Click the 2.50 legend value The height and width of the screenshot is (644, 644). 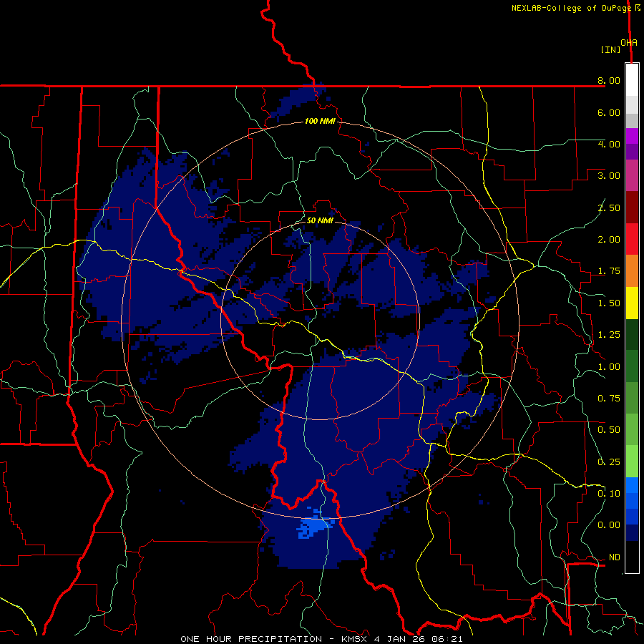tap(609, 208)
